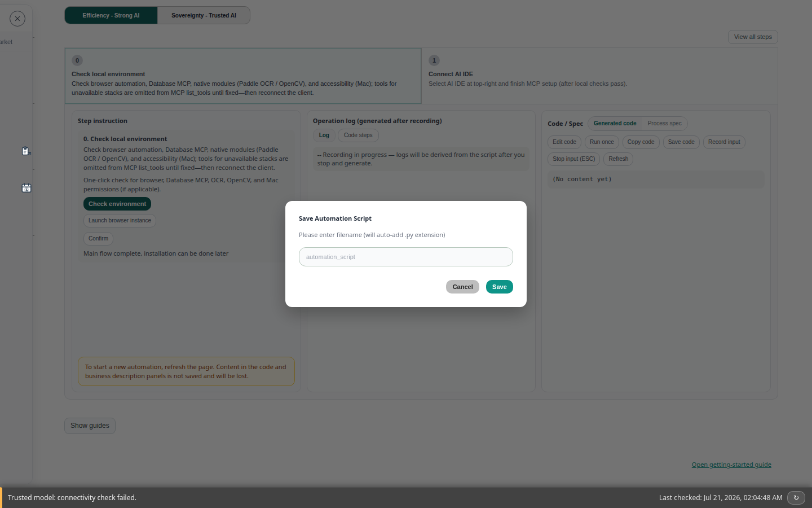Open the getting-started guide link

731,465
